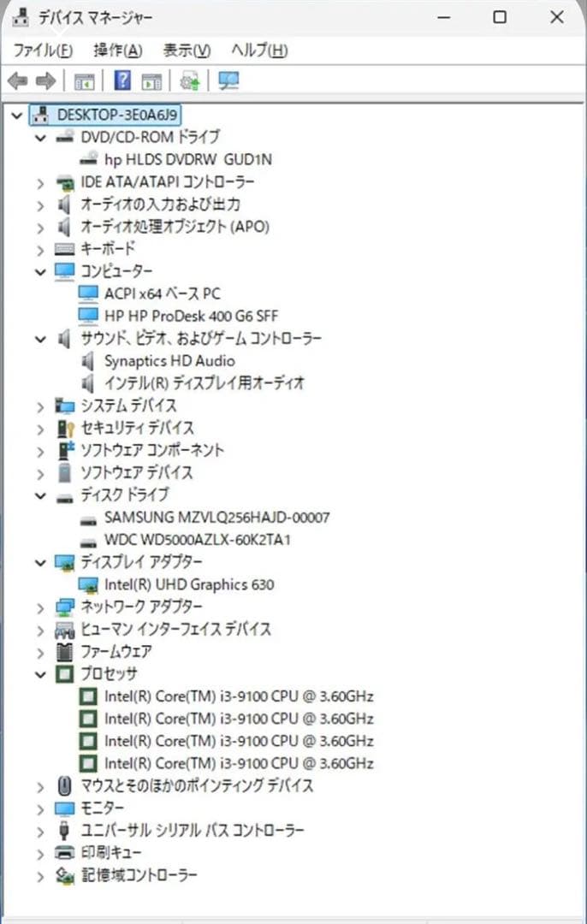
Task: Click the blue question mark help icon
Action: coord(122,80)
